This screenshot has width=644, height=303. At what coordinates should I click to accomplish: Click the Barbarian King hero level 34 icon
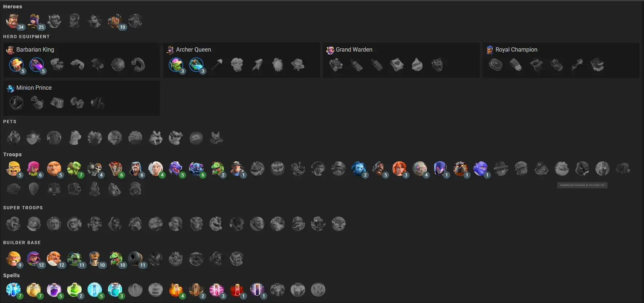coord(13,21)
